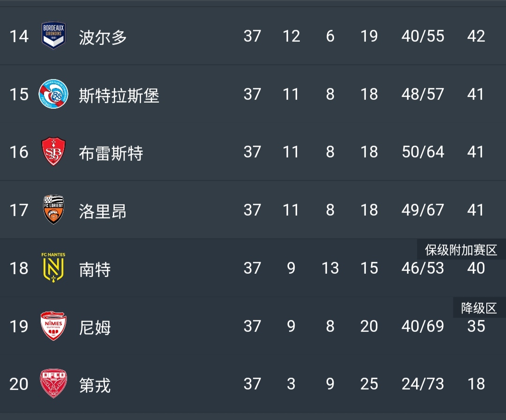506x420 pixels.
Task: Tap the 降级区 relegation zone label
Action: pos(479,308)
